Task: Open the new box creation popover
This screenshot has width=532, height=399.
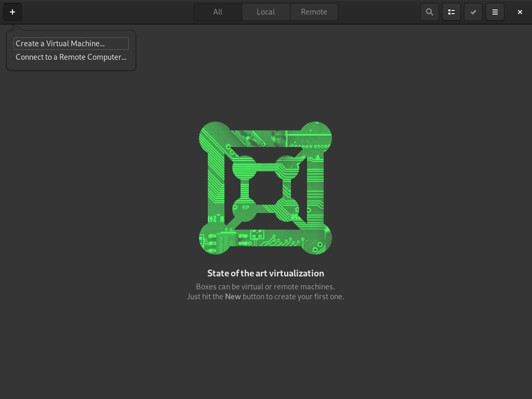Action: tap(12, 11)
